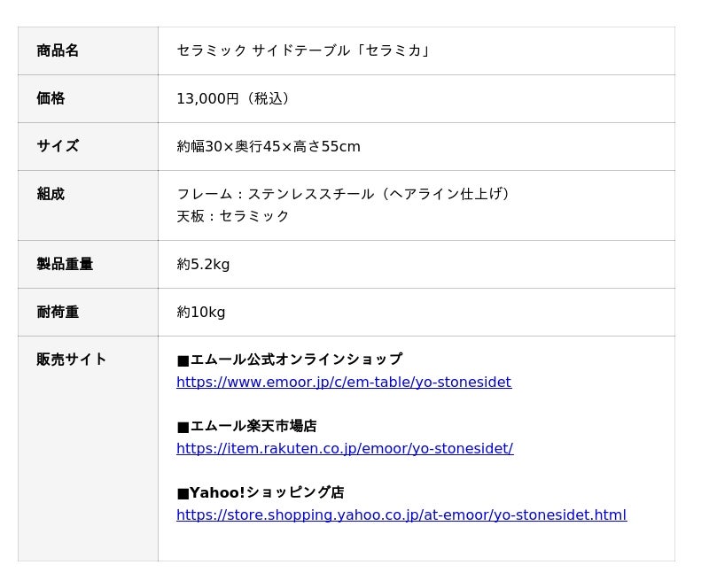Viewport: 709px width, 588px height.
Task: Click the 耐荷重 row label
Action: pyautogui.click(x=58, y=312)
